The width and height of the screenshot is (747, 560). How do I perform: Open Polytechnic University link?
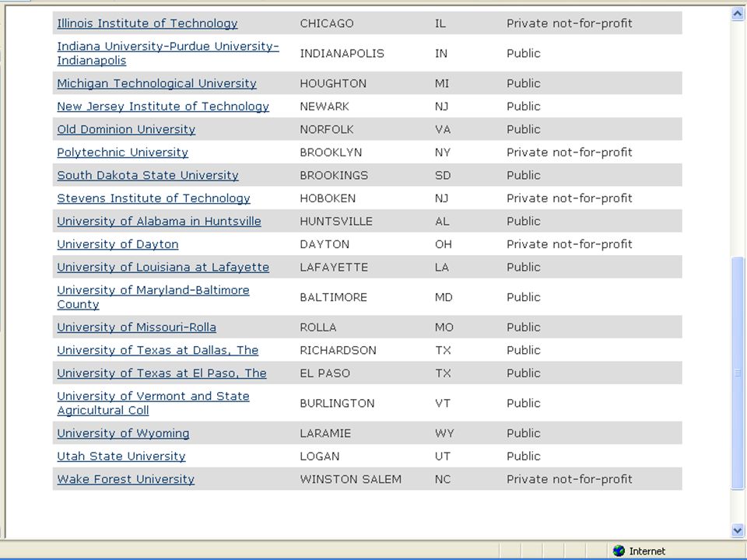point(122,152)
